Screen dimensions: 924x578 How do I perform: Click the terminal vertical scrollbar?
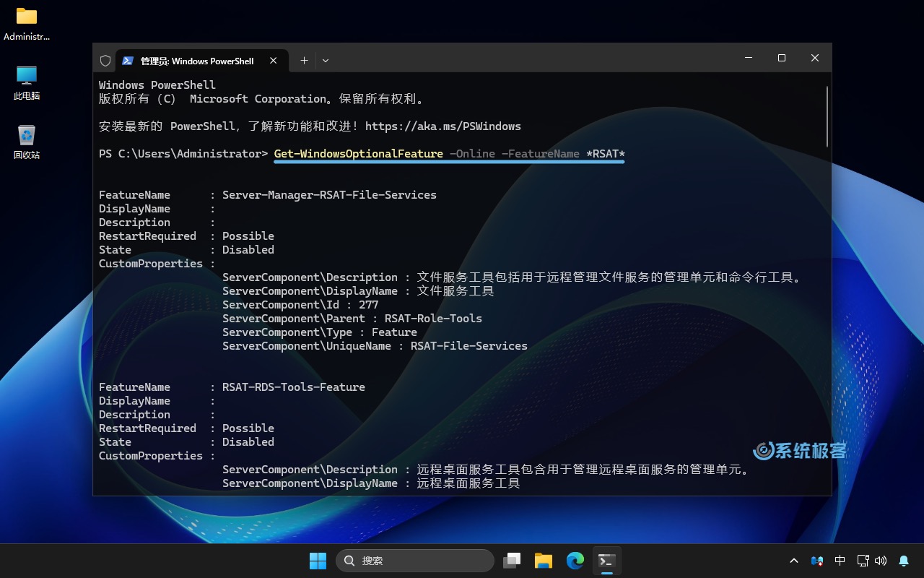(827, 116)
